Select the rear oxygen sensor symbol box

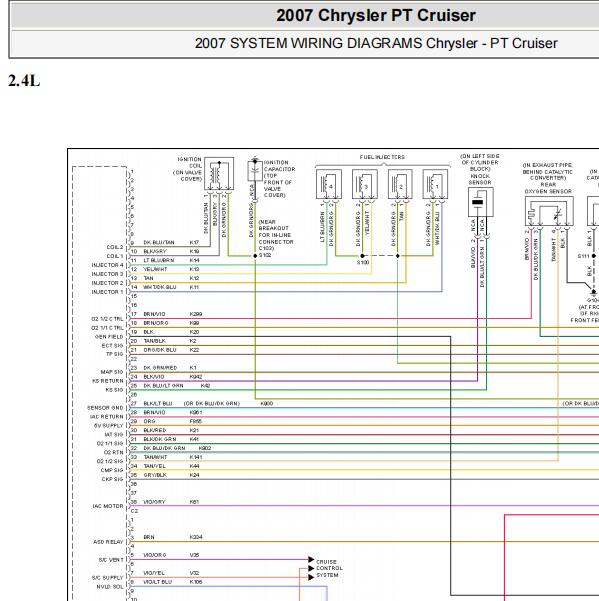point(549,211)
